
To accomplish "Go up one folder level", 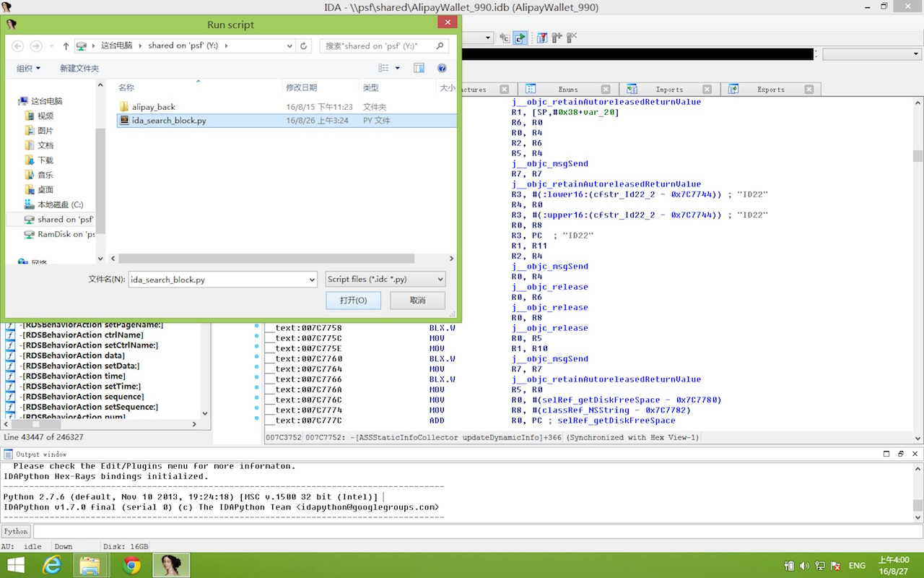I will click(x=66, y=46).
